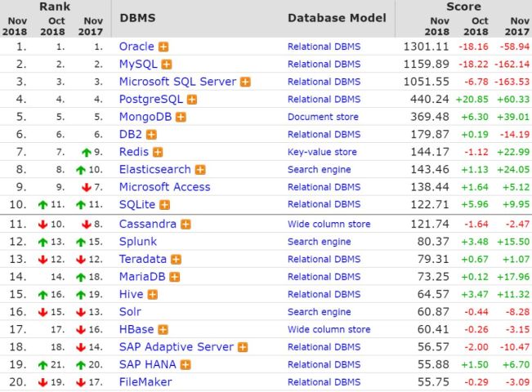Open the MySQL link
The width and height of the screenshot is (532, 392).
(138, 64)
